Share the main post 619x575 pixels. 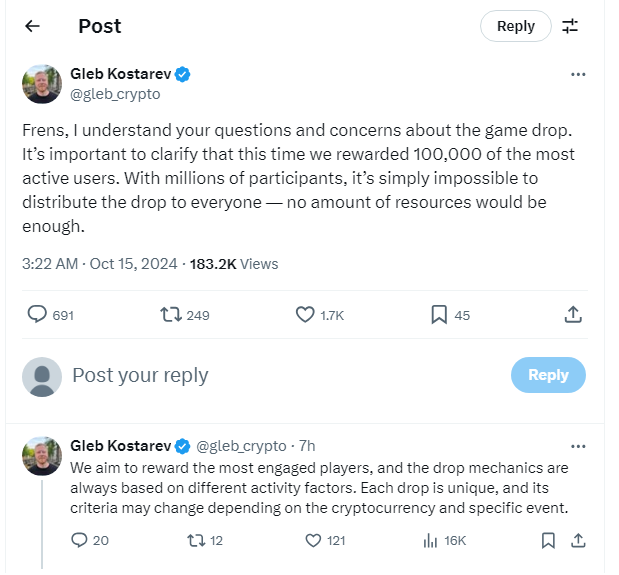coord(573,315)
